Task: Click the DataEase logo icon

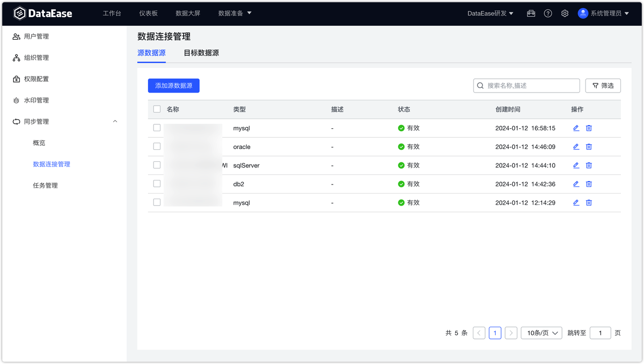Action: click(19, 14)
